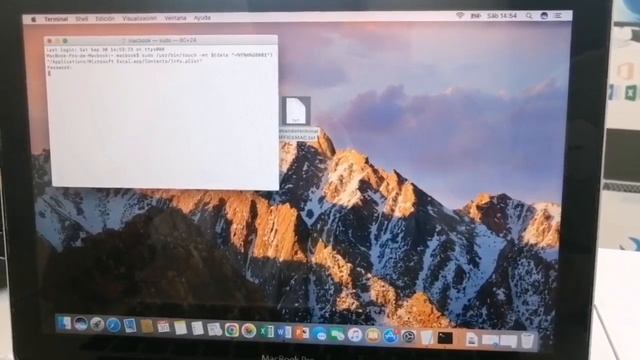Image resolution: width=640 pixels, height=360 pixels.
Task: Click the Password prompt line in Terminal
Action: pyautogui.click(x=60, y=67)
